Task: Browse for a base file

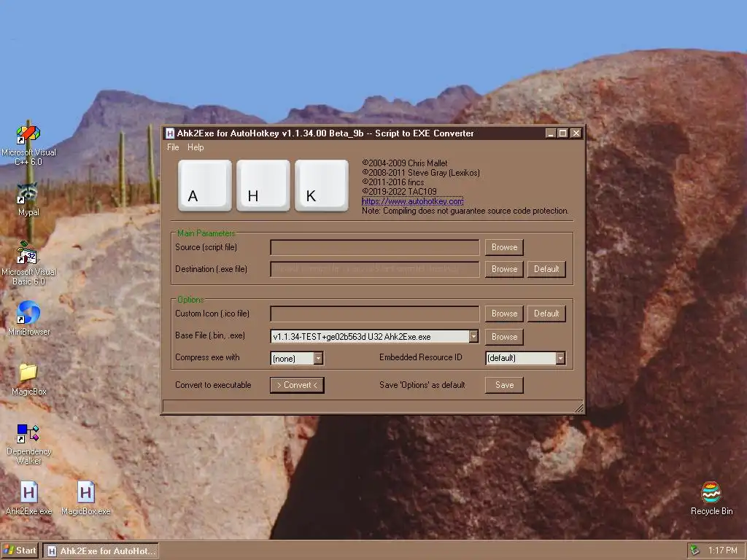Action: [504, 337]
